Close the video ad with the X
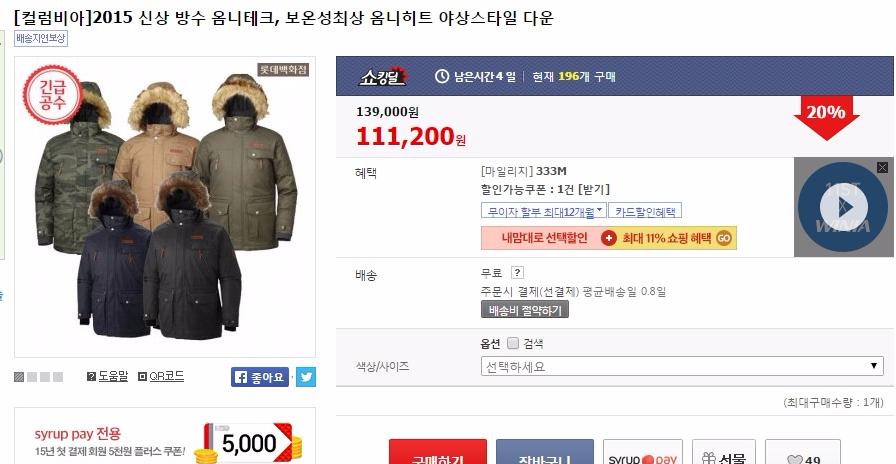Image resolution: width=896 pixels, height=464 pixels. point(882,167)
